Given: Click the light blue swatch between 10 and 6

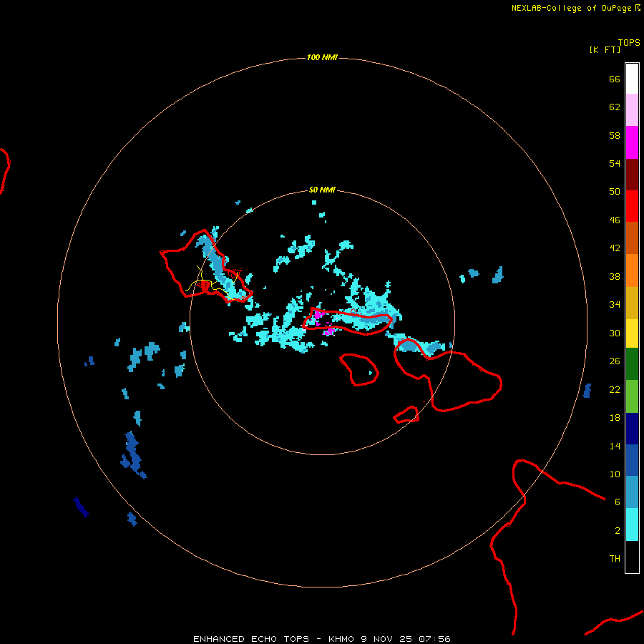Looking at the screenshot, I should (x=632, y=492).
